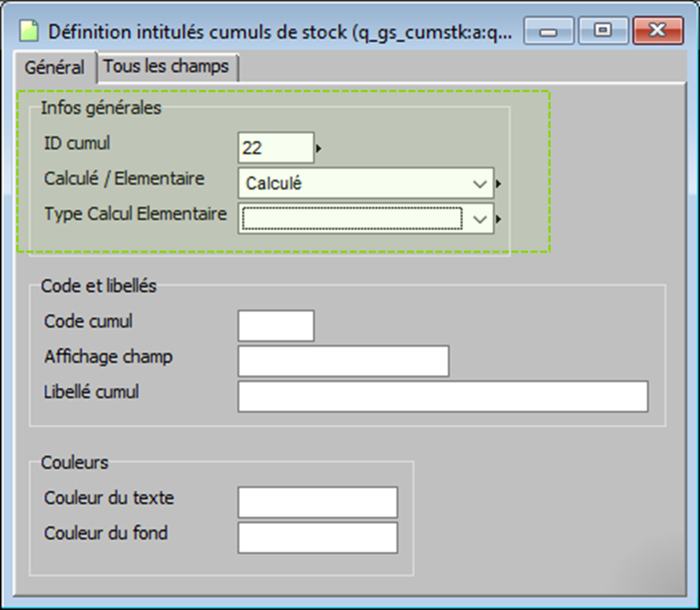This screenshot has height=610, width=700.
Task: Close the Définition intitulés cumuls window
Action: [658, 31]
